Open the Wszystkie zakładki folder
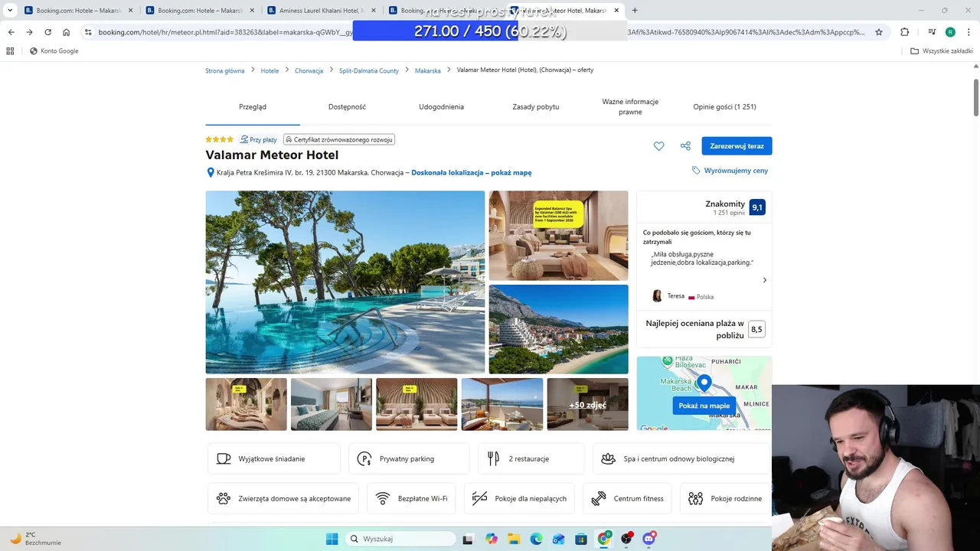980x551 pixels. 942,51
